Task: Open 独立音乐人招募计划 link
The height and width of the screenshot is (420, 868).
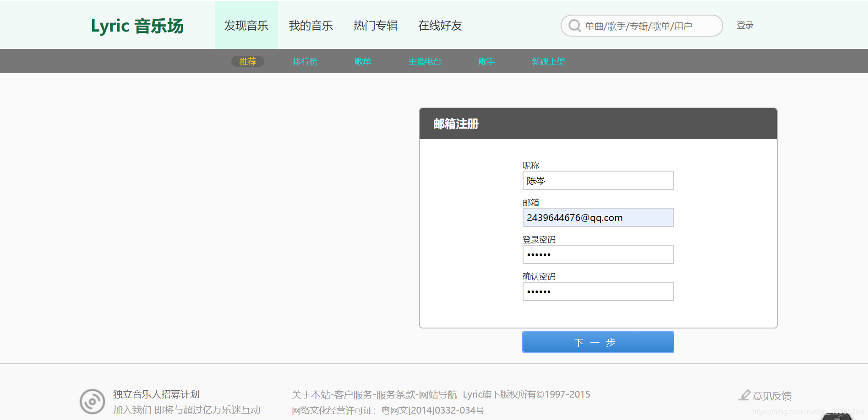Action: pos(156,394)
